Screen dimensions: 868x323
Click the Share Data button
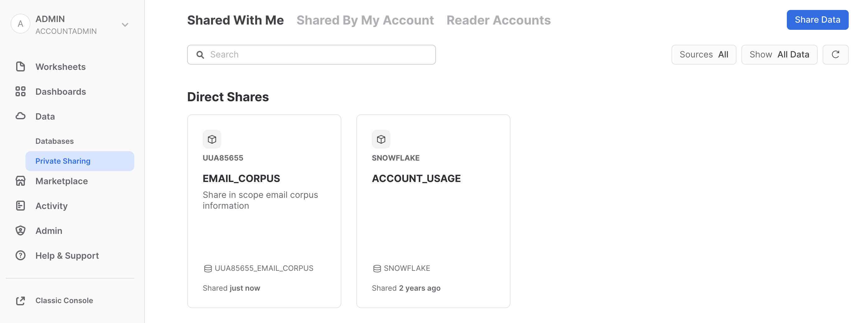817,20
